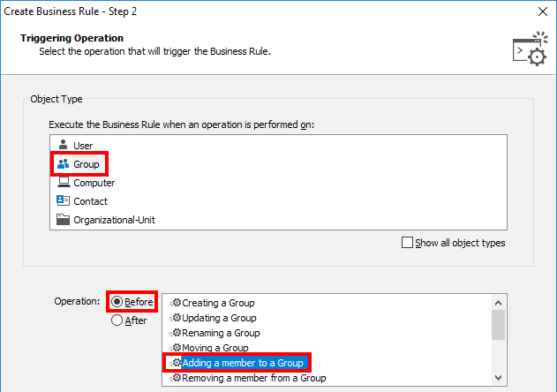Click the Organizational-Unit folder icon

point(63,220)
